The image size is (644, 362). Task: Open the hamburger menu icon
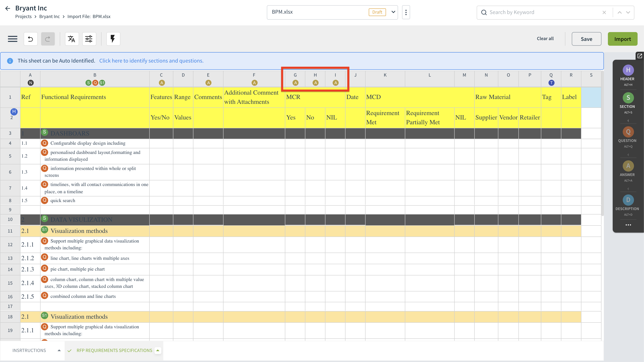point(12,39)
